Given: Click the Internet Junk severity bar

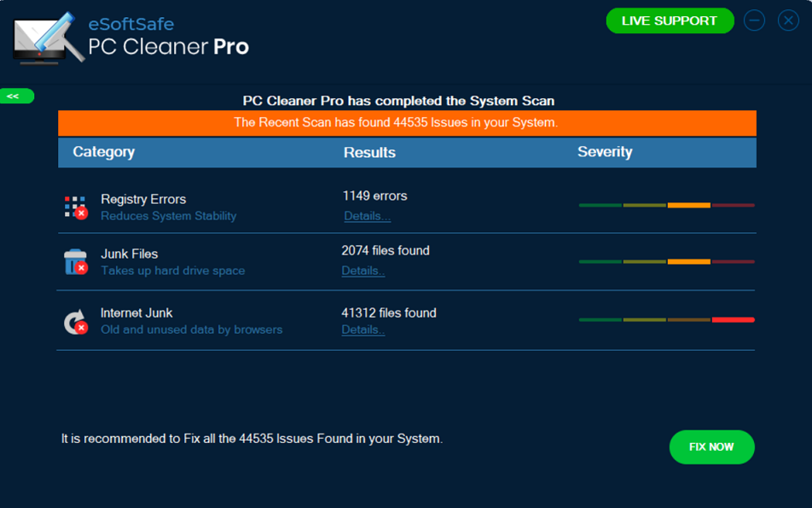Looking at the screenshot, I should coord(666,319).
